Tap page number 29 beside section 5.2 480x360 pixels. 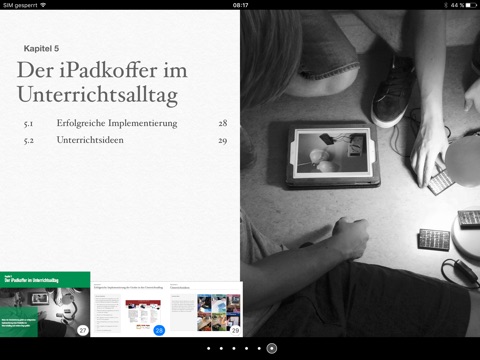point(223,140)
